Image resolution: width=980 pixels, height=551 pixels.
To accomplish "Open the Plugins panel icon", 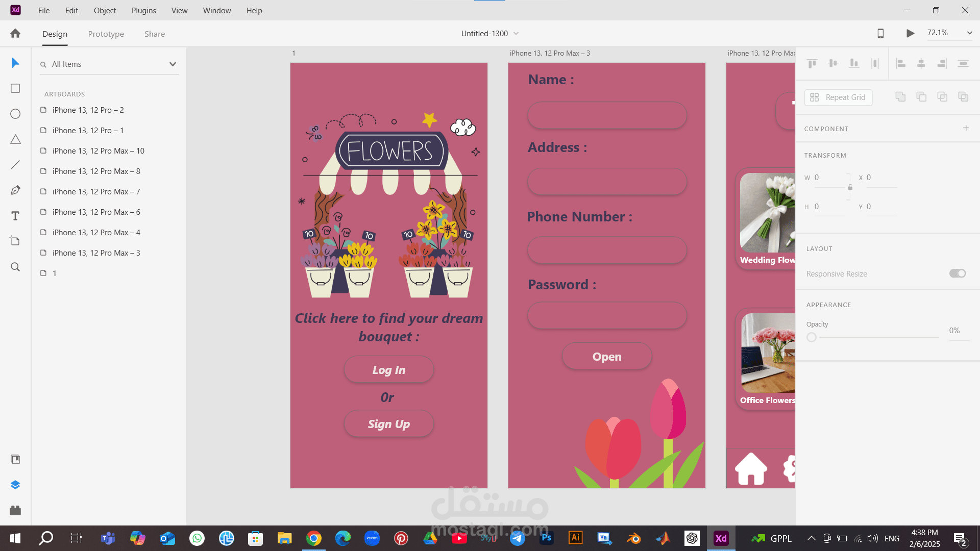I will click(x=15, y=510).
